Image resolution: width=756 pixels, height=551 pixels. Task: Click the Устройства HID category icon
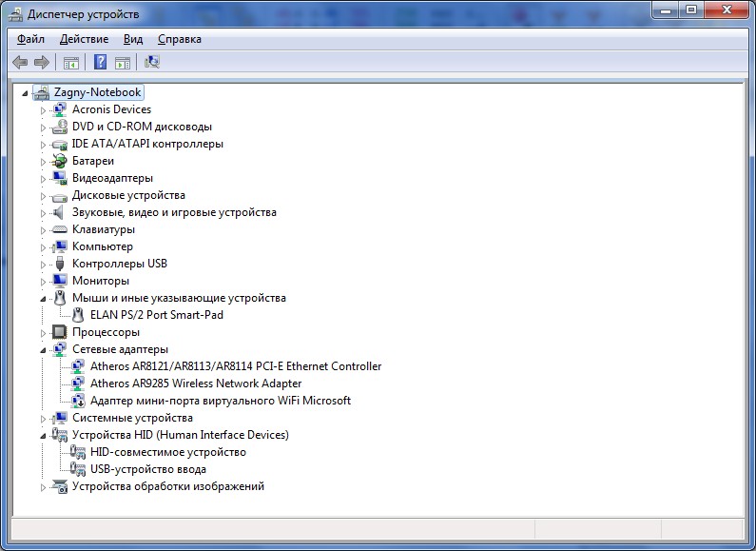click(x=59, y=435)
